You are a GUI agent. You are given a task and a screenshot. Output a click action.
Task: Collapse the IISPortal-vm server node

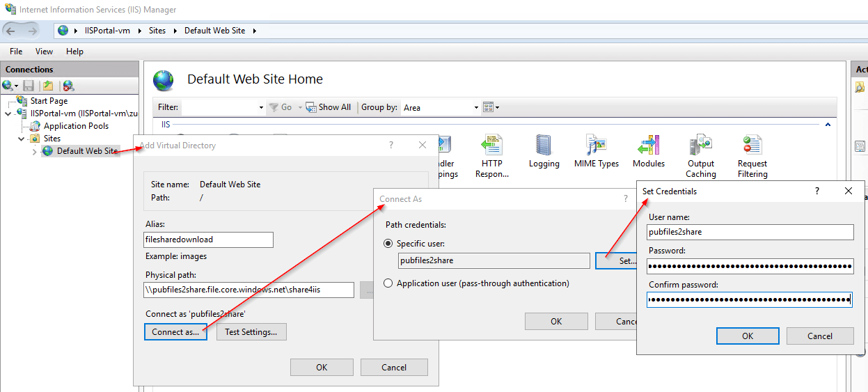[8, 113]
